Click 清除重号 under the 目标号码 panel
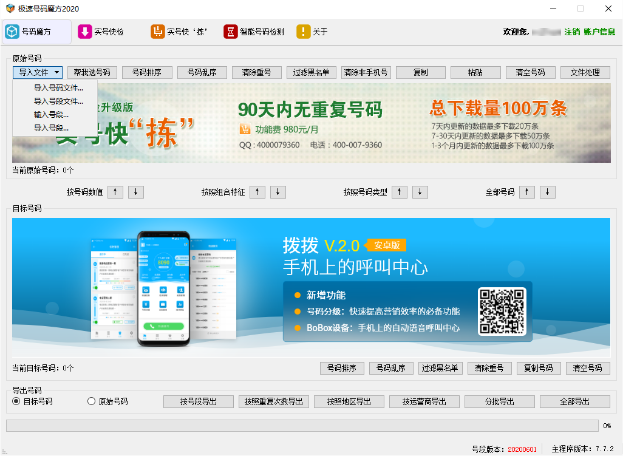623x456 pixels. (490, 368)
